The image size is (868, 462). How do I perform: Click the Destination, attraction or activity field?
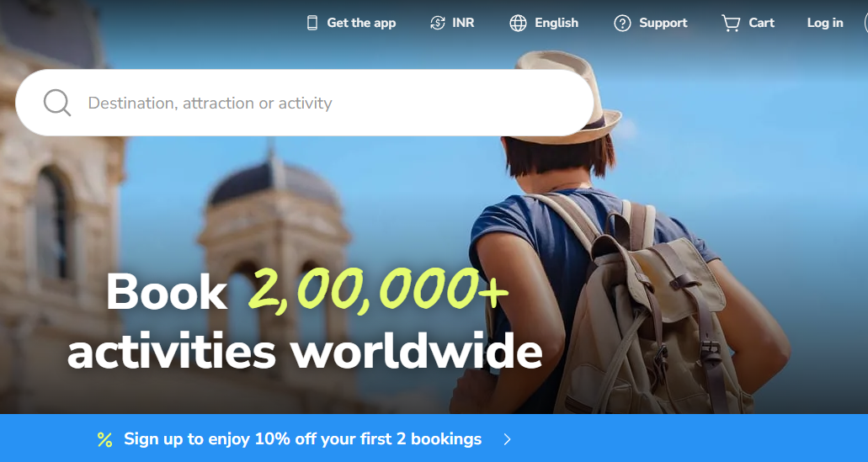click(305, 103)
